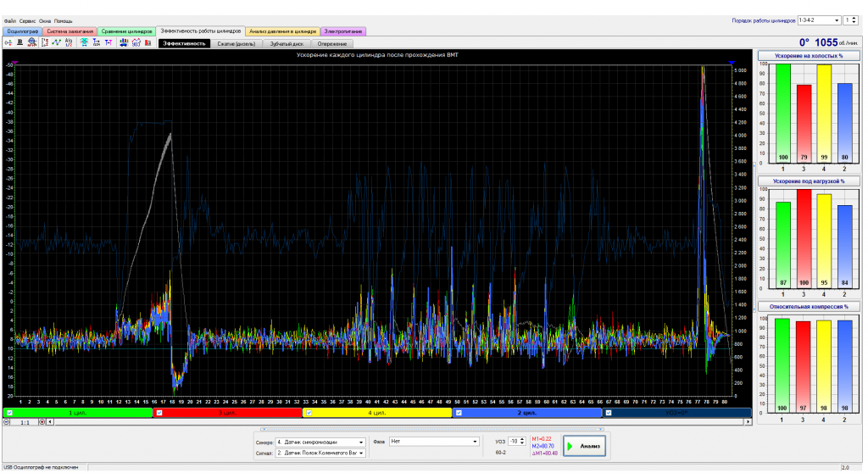Open the Сервис menu

coord(27,21)
